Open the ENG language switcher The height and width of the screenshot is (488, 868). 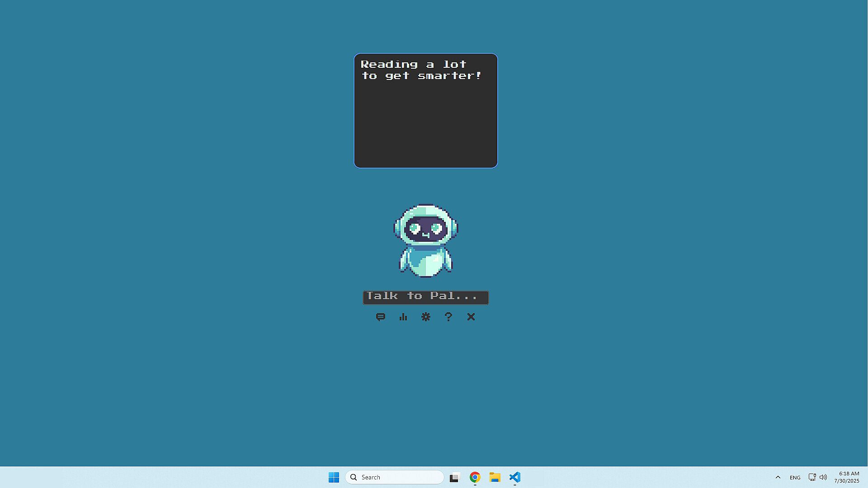(x=795, y=477)
